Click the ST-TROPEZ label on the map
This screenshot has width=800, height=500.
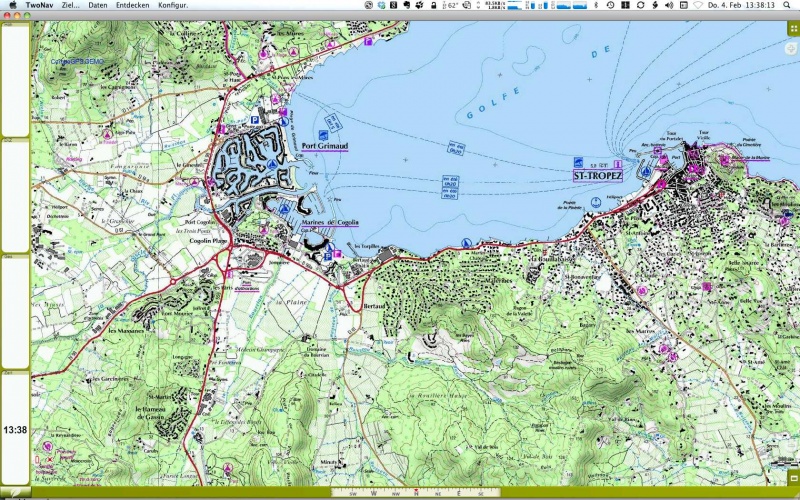597,177
